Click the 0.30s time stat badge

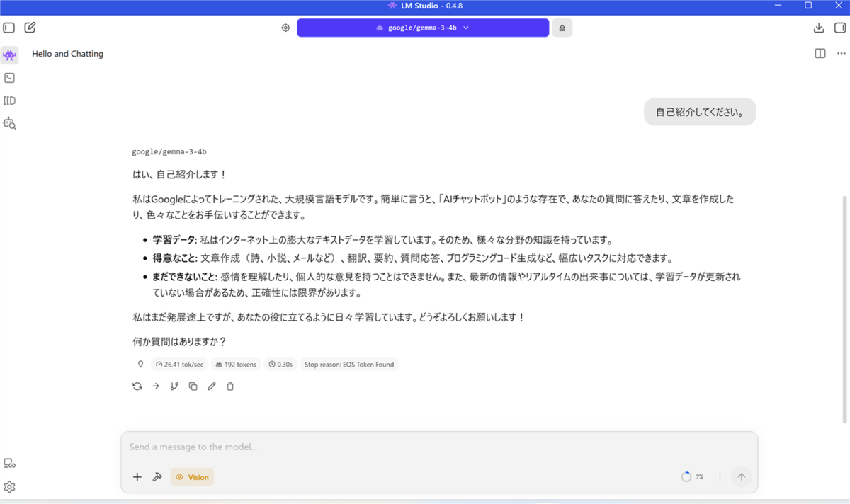point(280,365)
